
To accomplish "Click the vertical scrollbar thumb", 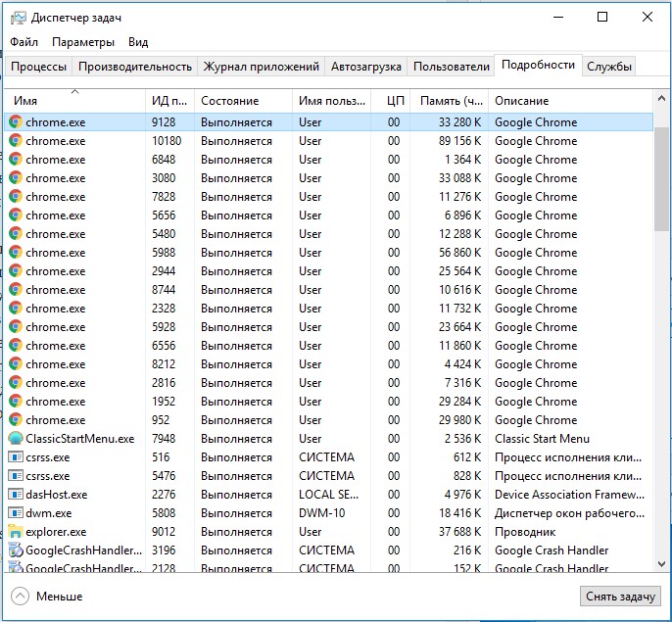I will [662, 179].
